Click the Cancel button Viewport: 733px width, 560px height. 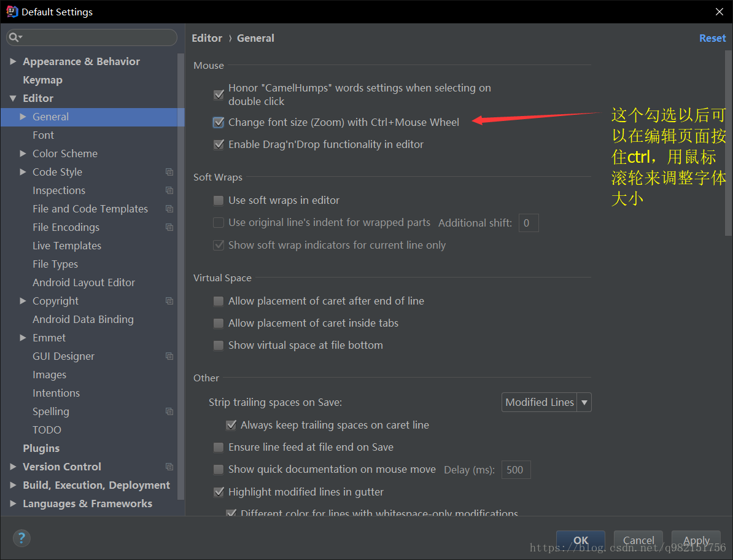(638, 540)
